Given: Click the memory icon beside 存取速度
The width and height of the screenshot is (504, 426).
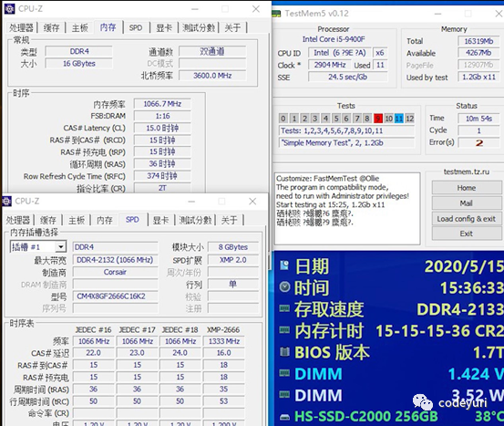Looking at the screenshot, I should 284,309.
